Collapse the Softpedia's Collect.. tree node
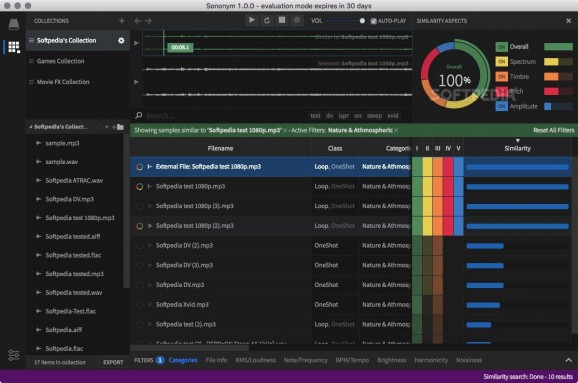This screenshot has width=578, height=383. pyautogui.click(x=31, y=127)
